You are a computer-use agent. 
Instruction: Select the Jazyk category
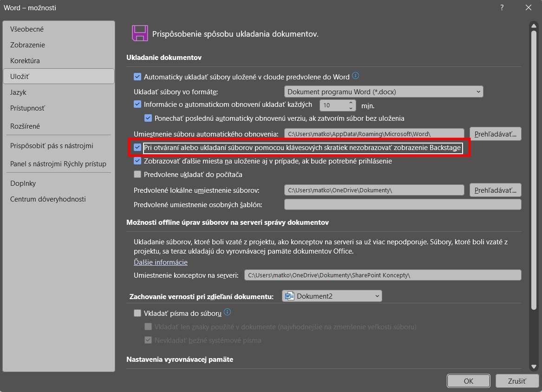(59, 92)
